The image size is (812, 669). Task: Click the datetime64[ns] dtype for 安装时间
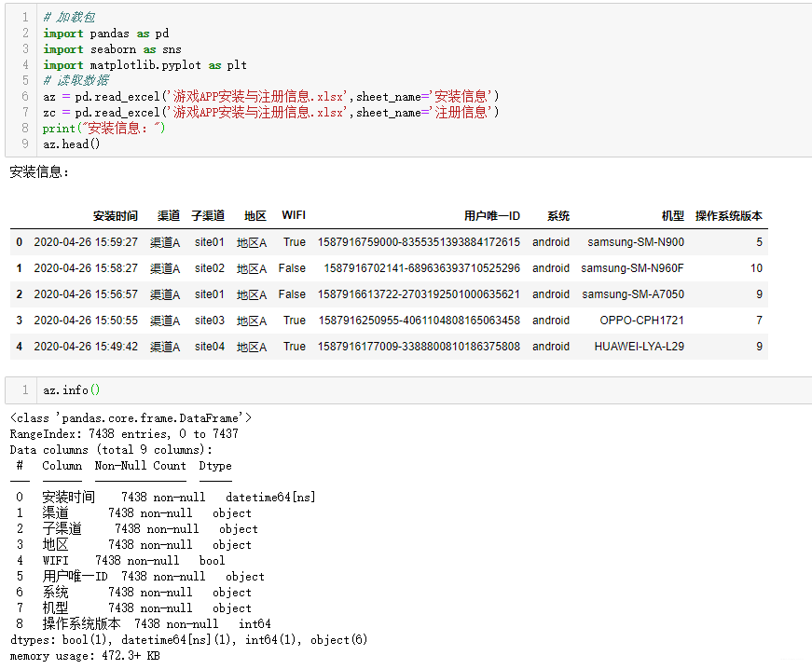[270, 498]
